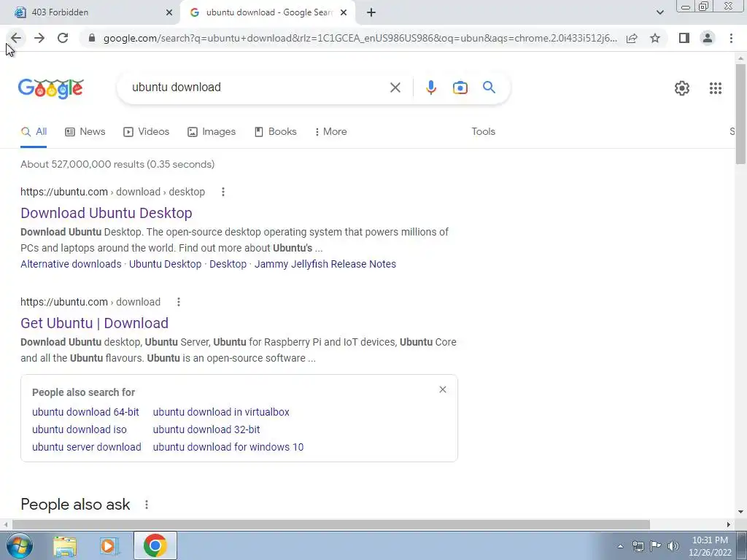Switch to Images results

212,132
